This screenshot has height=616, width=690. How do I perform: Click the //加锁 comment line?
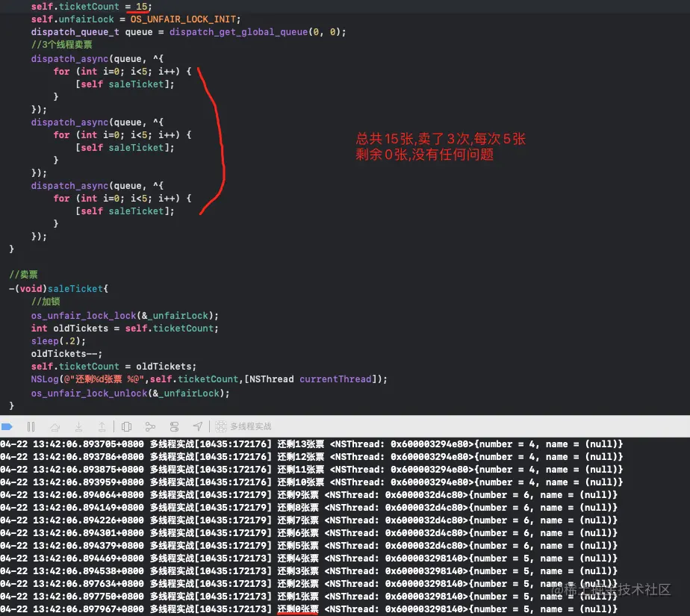(46, 302)
